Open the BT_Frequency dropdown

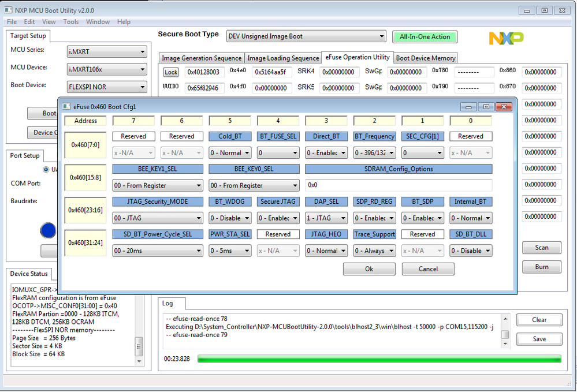374,152
